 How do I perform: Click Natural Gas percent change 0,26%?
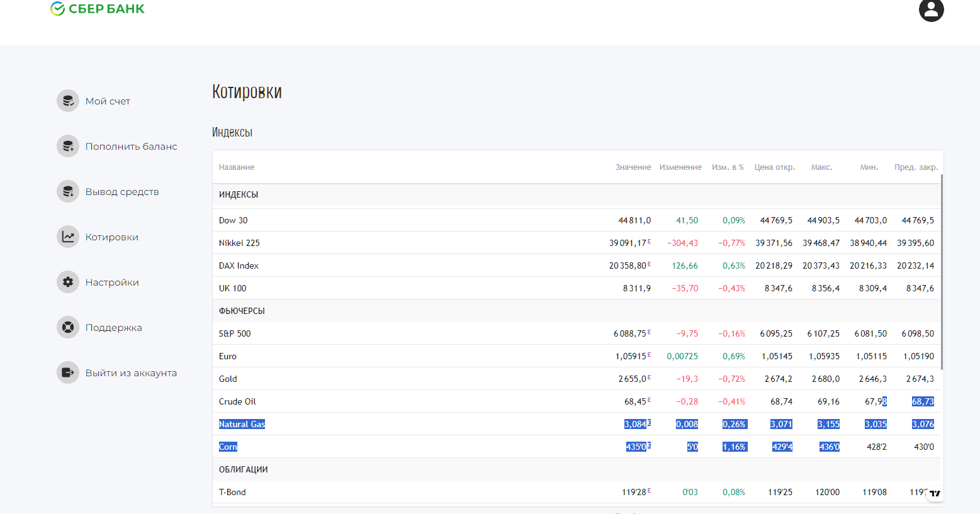click(734, 425)
